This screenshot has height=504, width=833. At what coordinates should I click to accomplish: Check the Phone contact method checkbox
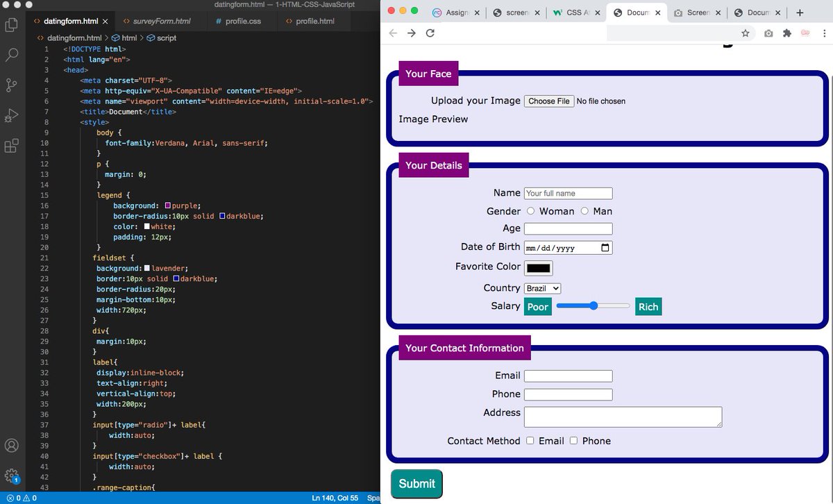tap(574, 441)
